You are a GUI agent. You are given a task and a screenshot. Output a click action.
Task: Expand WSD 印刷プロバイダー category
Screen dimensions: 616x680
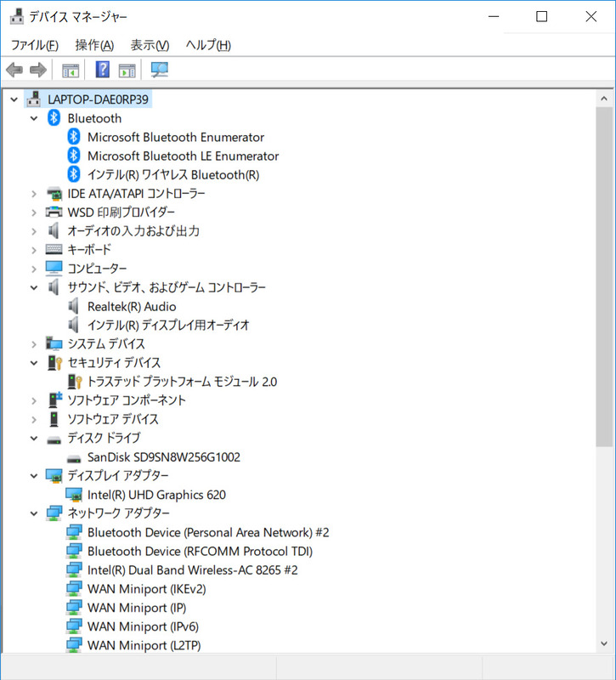pos(34,212)
